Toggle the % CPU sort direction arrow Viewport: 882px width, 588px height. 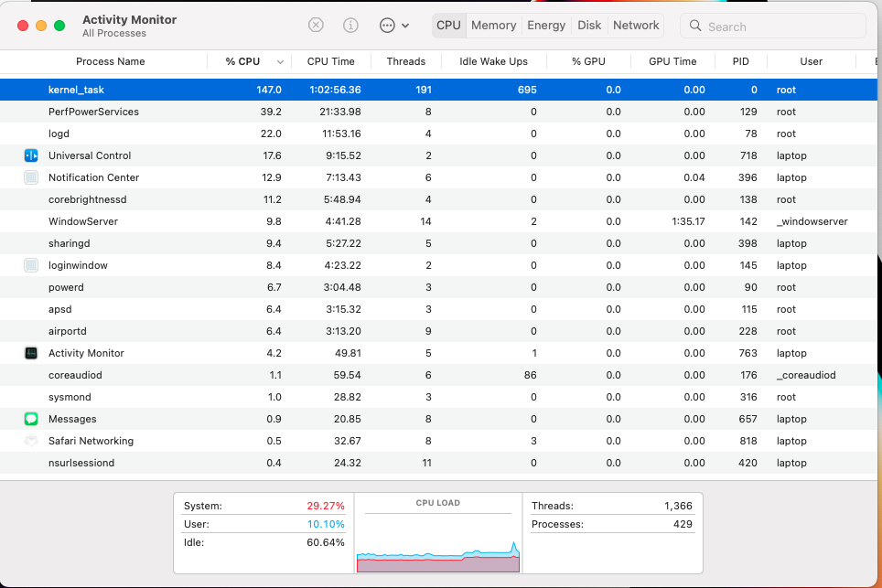[280, 62]
